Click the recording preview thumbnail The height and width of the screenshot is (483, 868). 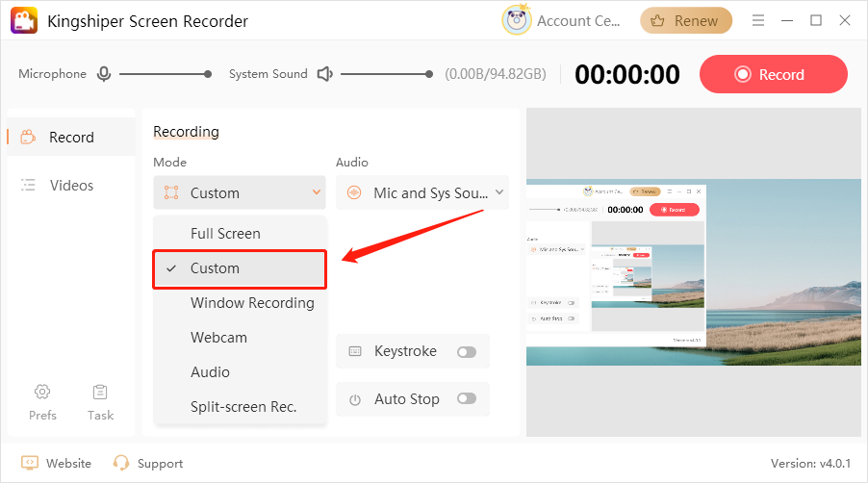pos(694,272)
